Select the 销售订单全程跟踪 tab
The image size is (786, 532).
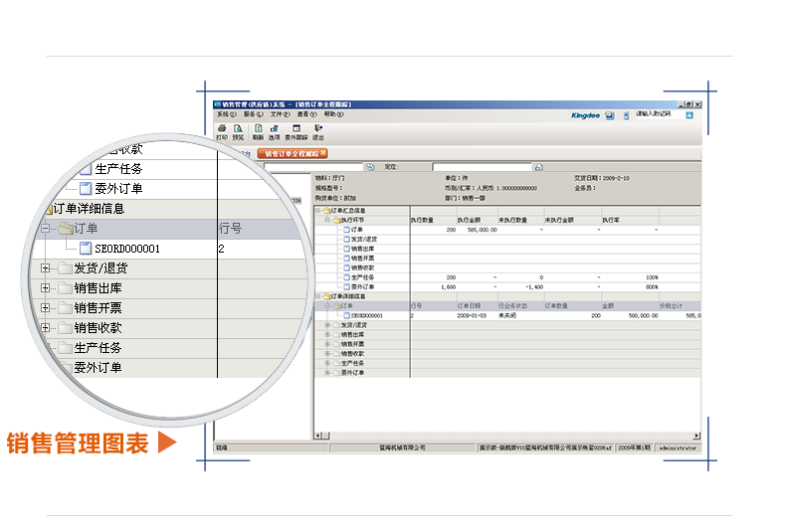tap(293, 154)
